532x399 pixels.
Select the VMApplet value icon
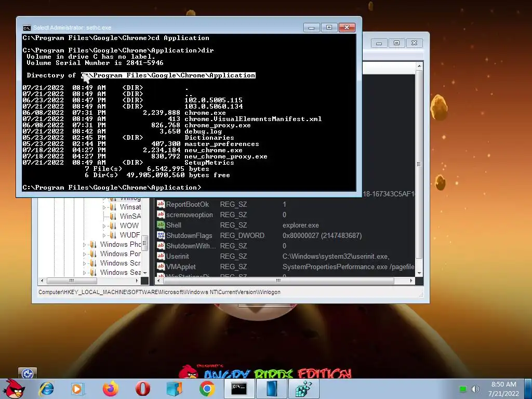point(161,267)
